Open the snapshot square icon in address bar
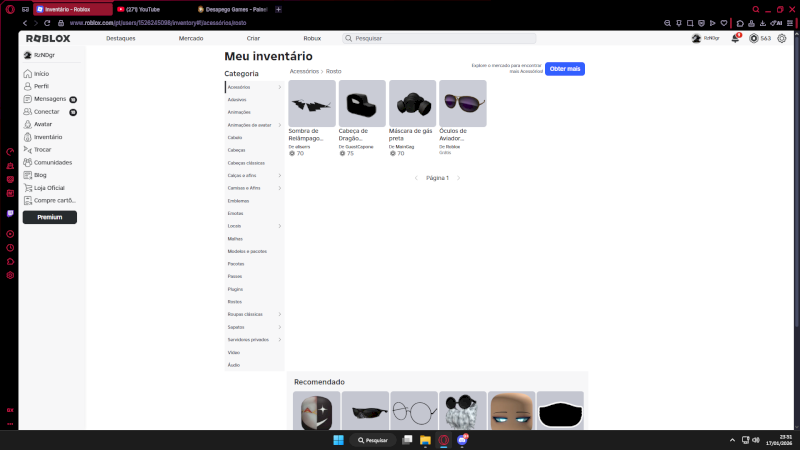 (690, 23)
